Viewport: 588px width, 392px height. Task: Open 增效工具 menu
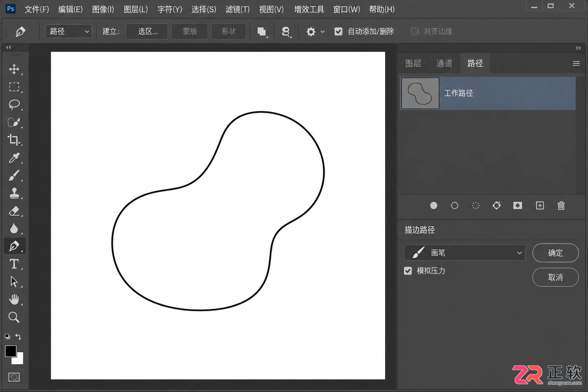click(x=309, y=9)
